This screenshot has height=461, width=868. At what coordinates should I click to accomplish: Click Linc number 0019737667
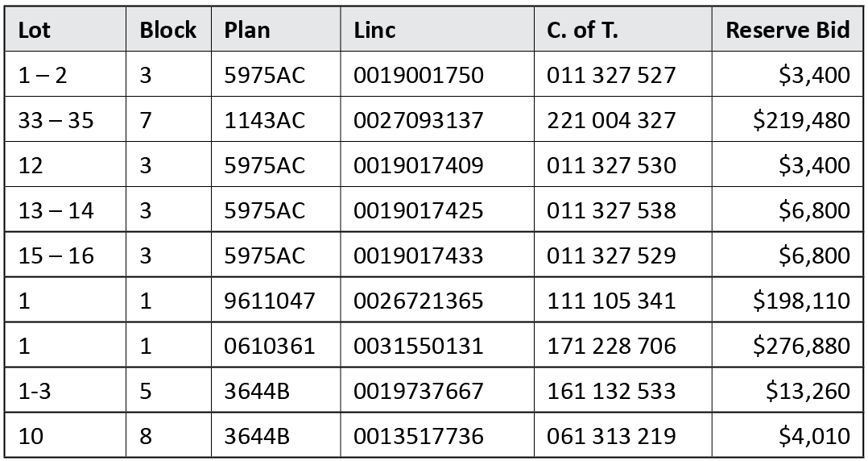click(419, 391)
